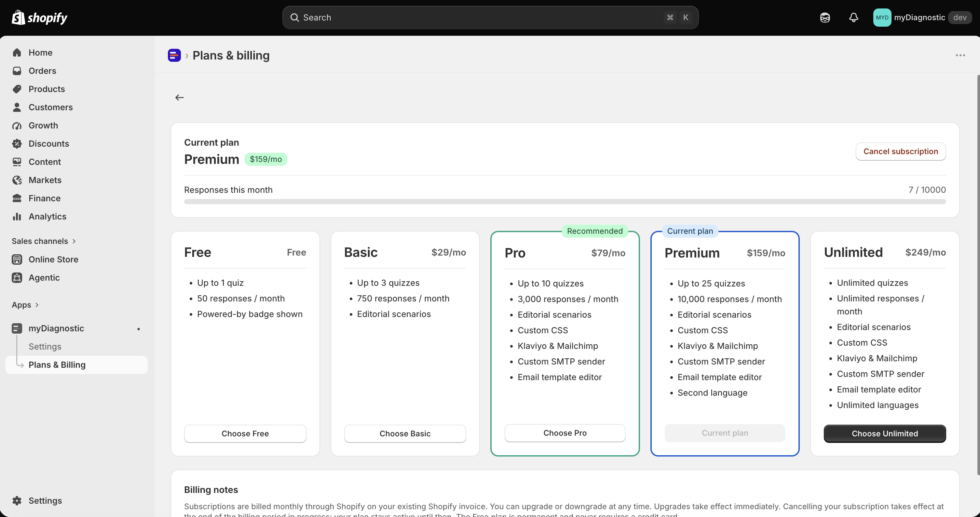Click the disabled Current plan button

725,433
